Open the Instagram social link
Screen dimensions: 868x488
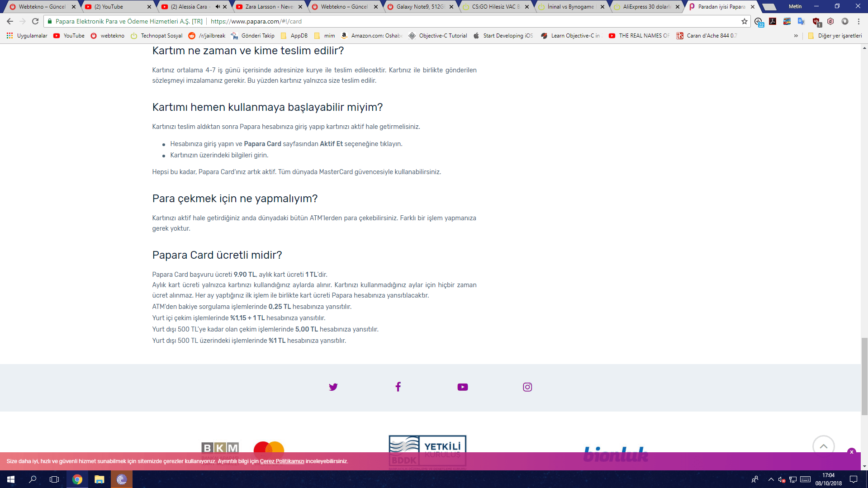[527, 387]
